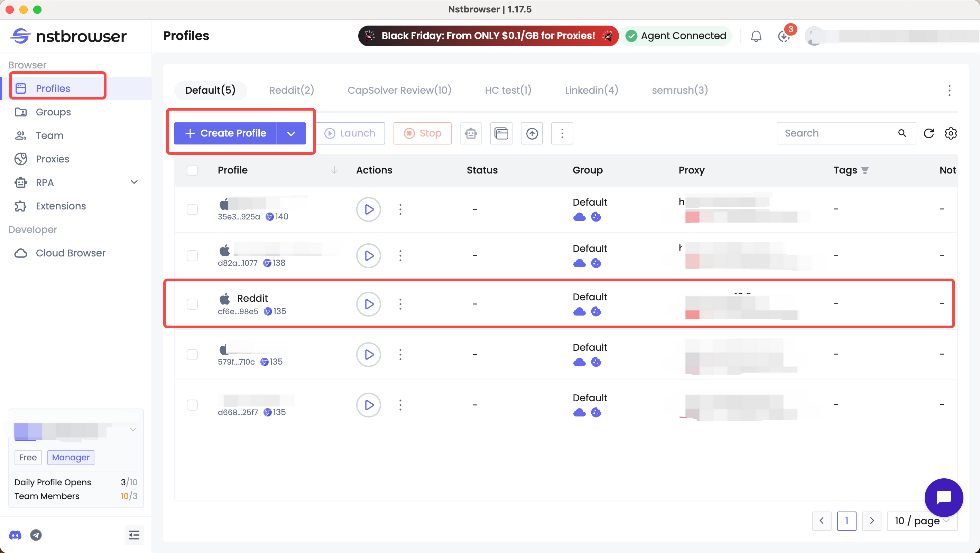Expand the Create Profile dropdown arrow
980x553 pixels.
coord(291,133)
